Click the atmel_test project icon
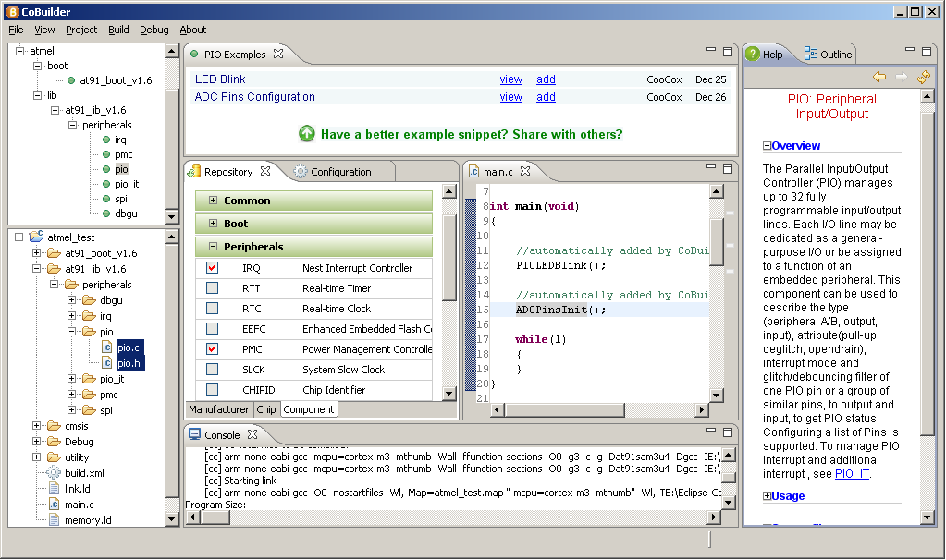946x560 pixels. (x=36, y=237)
